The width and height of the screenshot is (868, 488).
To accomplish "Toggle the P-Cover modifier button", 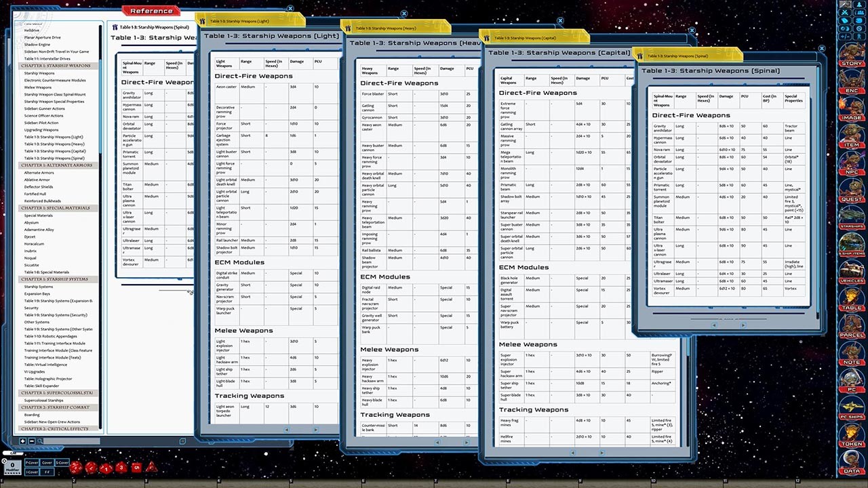I will click(32, 462).
